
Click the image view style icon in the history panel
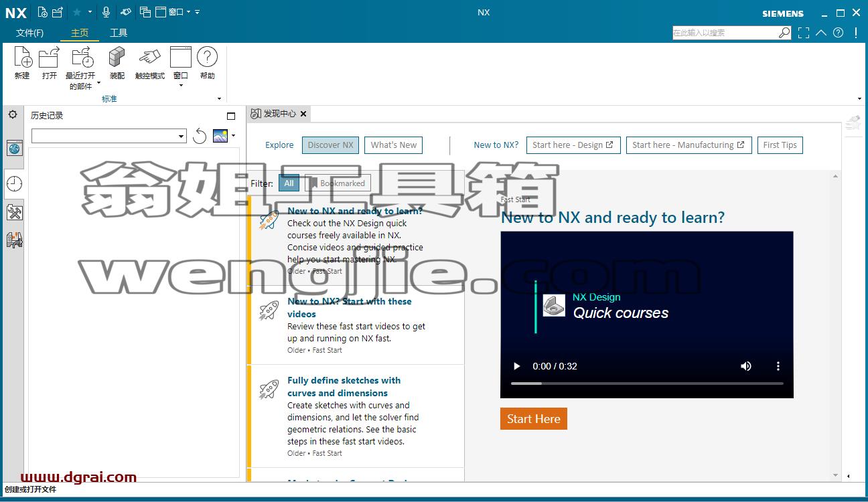[x=220, y=136]
